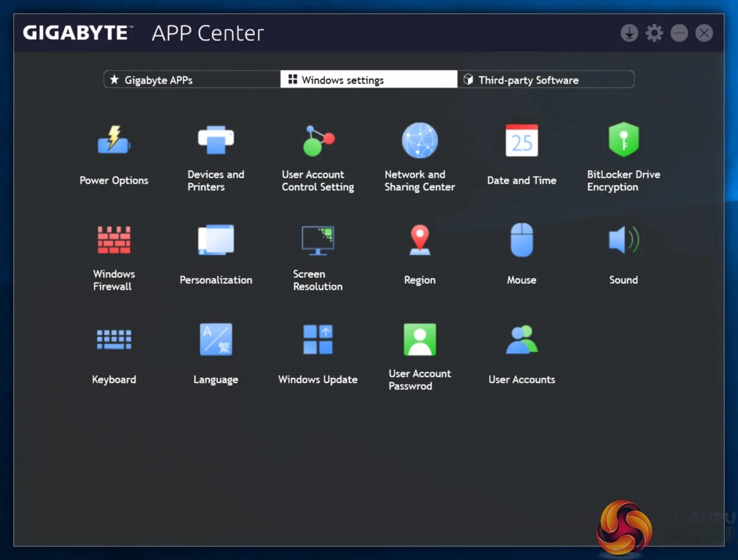Open the User Account Password icon

pos(420,340)
